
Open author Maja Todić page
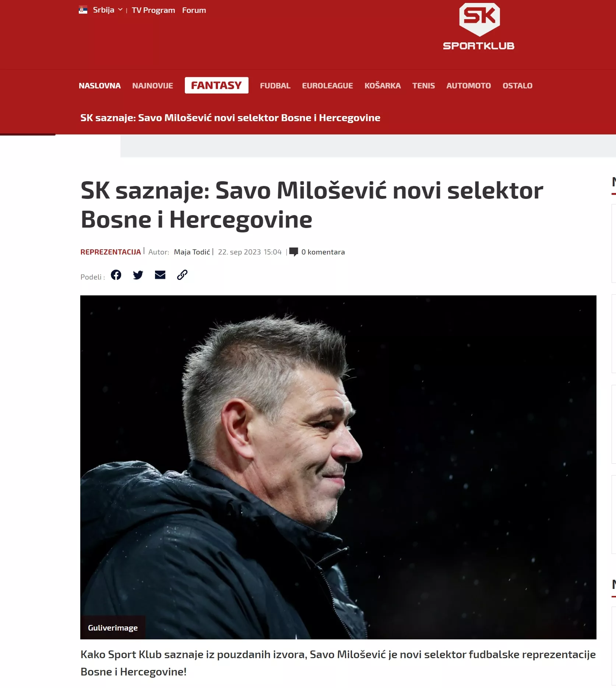pyautogui.click(x=192, y=252)
